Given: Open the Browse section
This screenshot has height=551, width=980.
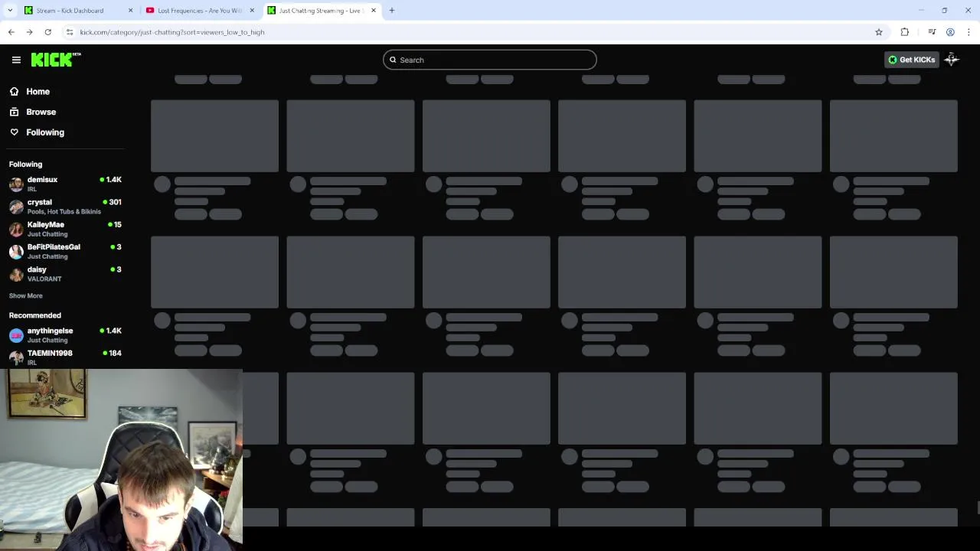Looking at the screenshot, I should [x=41, y=112].
